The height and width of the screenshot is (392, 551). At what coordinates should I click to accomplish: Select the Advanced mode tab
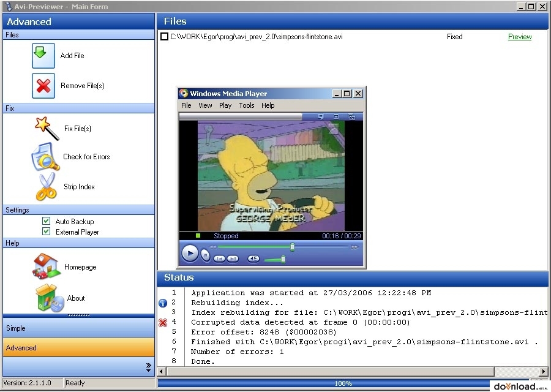(x=79, y=348)
